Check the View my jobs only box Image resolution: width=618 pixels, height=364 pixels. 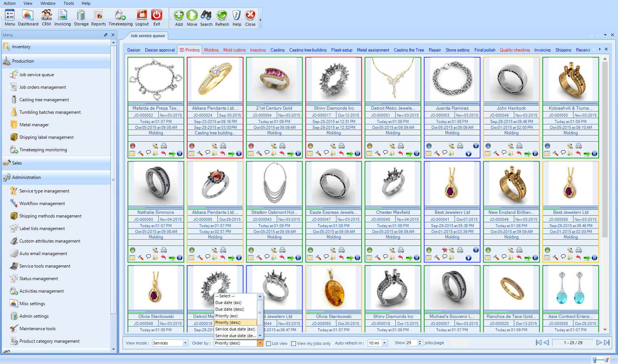pyautogui.click(x=293, y=343)
